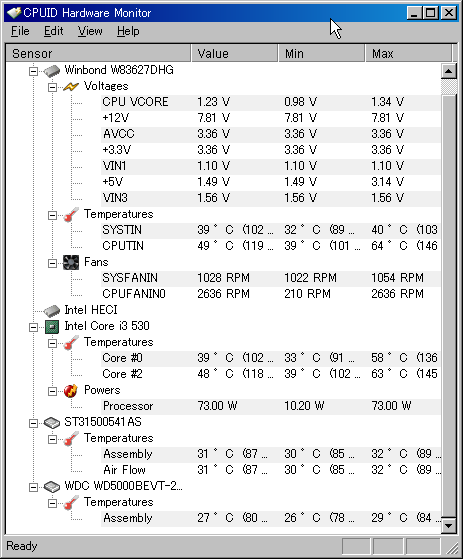The image size is (463, 559).
Task: Click the Ready status bar text
Action: 22,546
